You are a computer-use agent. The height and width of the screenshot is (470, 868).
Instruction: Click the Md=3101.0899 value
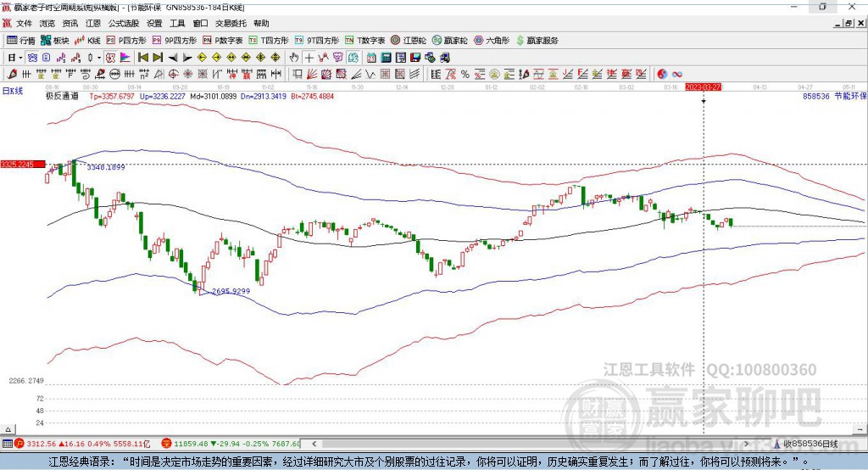(213, 96)
